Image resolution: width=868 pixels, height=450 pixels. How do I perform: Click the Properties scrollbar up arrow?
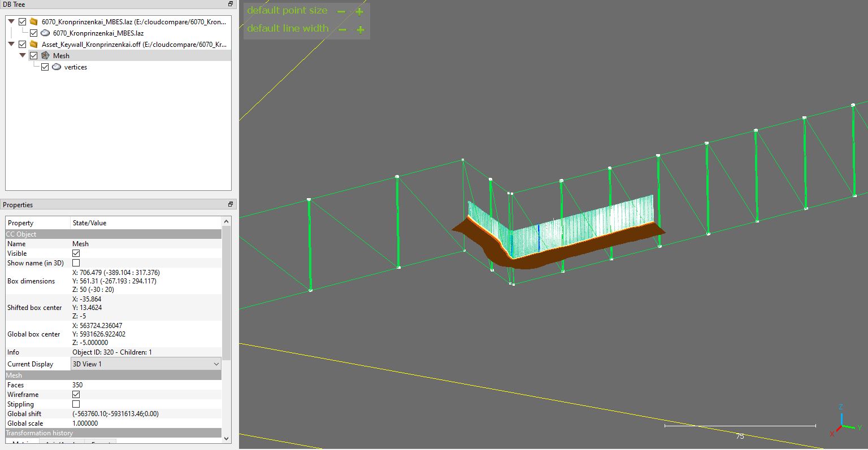(x=226, y=221)
